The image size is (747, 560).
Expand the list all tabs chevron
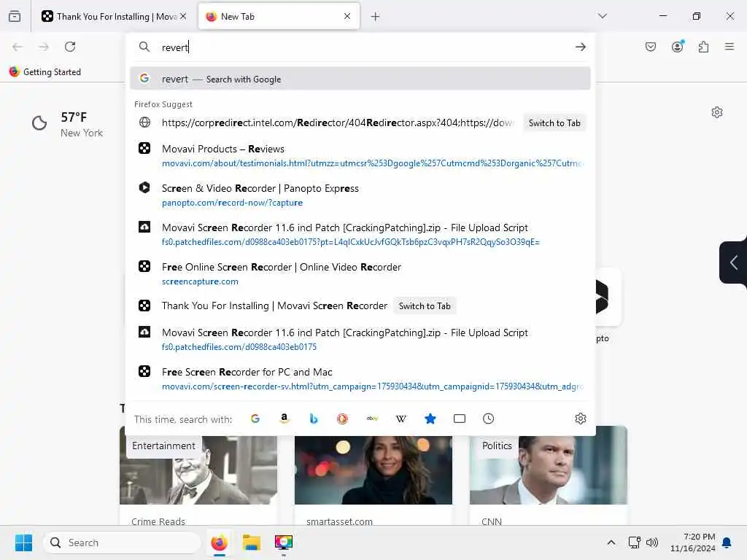603,16
